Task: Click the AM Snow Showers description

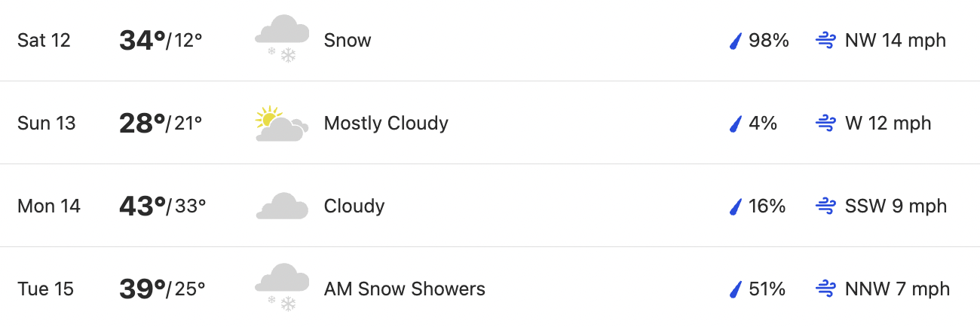Action: tap(405, 289)
